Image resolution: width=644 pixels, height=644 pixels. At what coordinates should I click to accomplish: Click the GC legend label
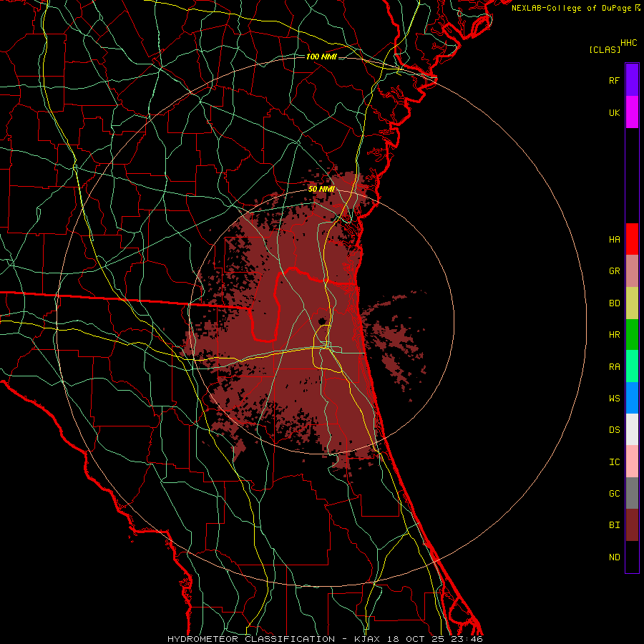[614, 494]
